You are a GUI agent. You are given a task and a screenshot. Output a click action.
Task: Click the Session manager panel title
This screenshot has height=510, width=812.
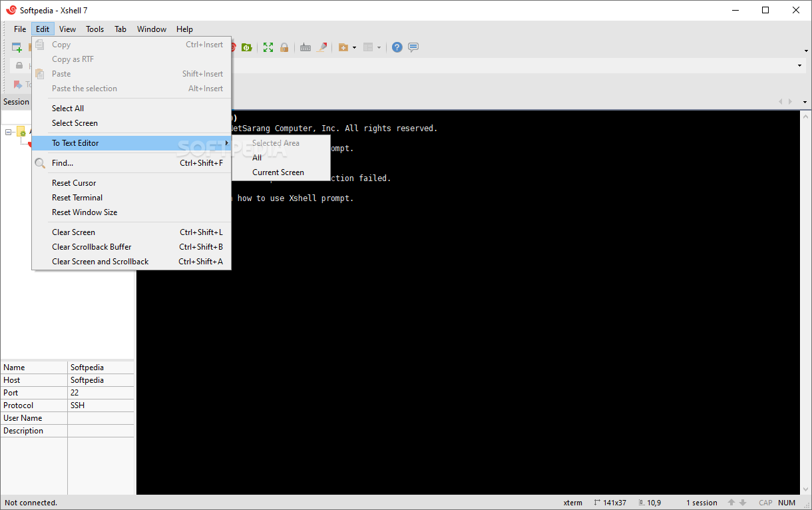coord(16,102)
